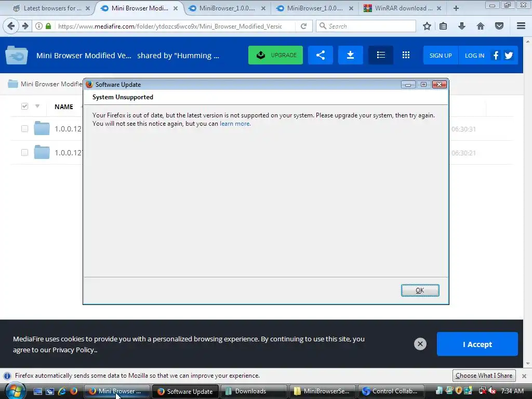
Task: Click the Privacy Policy text in banner
Action: tap(74, 350)
